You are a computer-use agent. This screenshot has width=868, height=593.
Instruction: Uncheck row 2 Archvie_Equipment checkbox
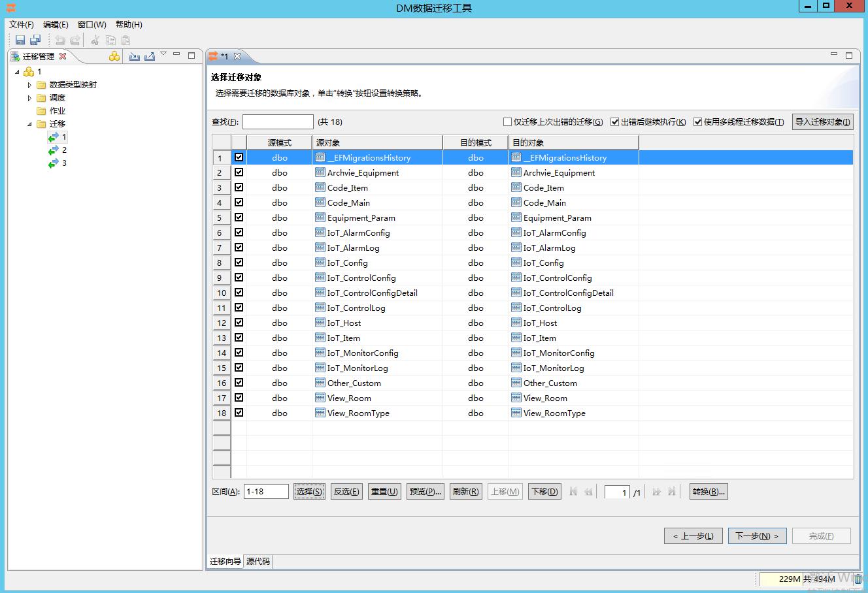(239, 172)
